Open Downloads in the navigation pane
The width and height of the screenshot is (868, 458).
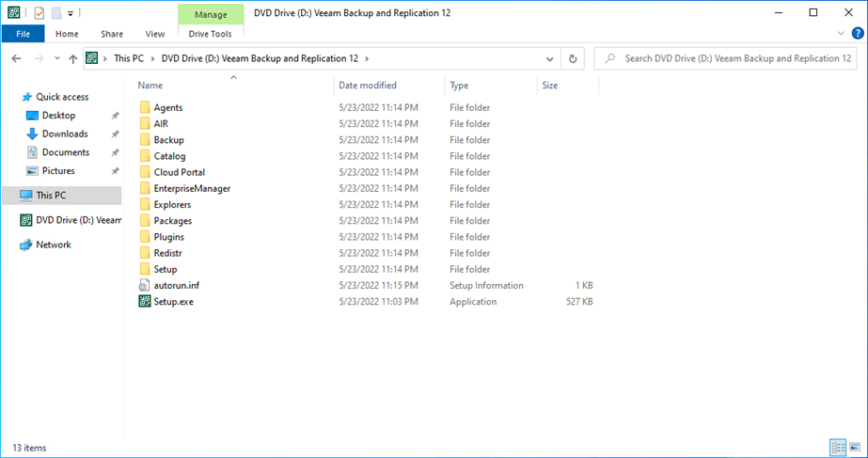[x=65, y=134]
